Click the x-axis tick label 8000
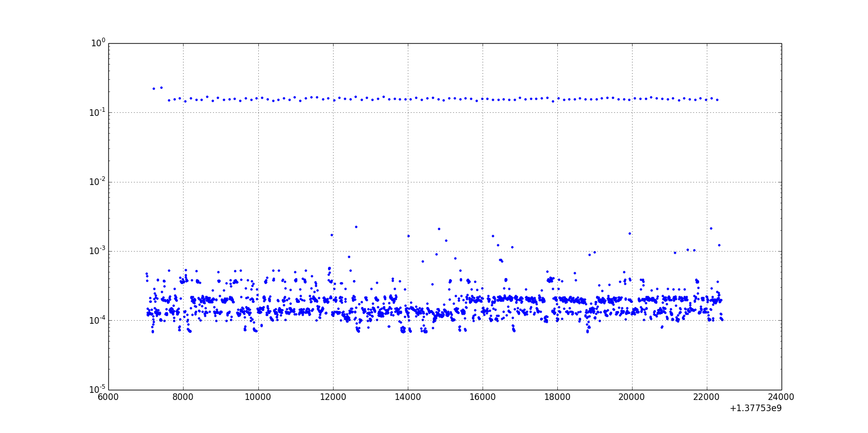This screenshot has width=868, height=433. [x=183, y=397]
